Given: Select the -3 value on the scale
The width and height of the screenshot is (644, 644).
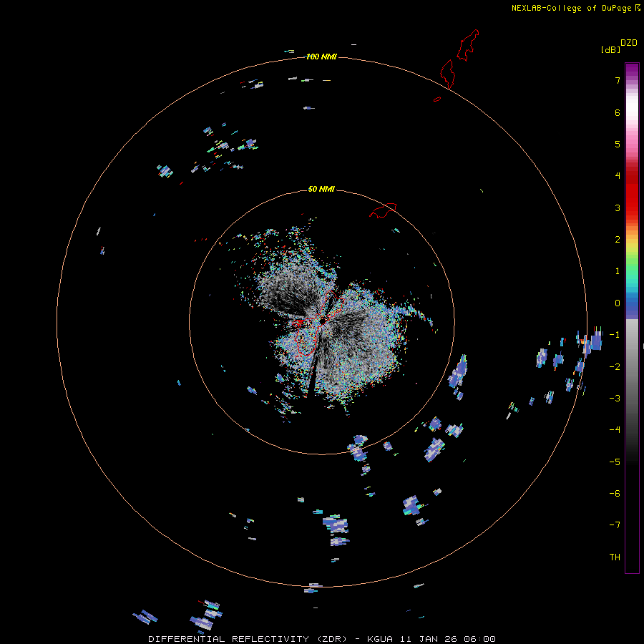Looking at the screenshot, I should 615,399.
